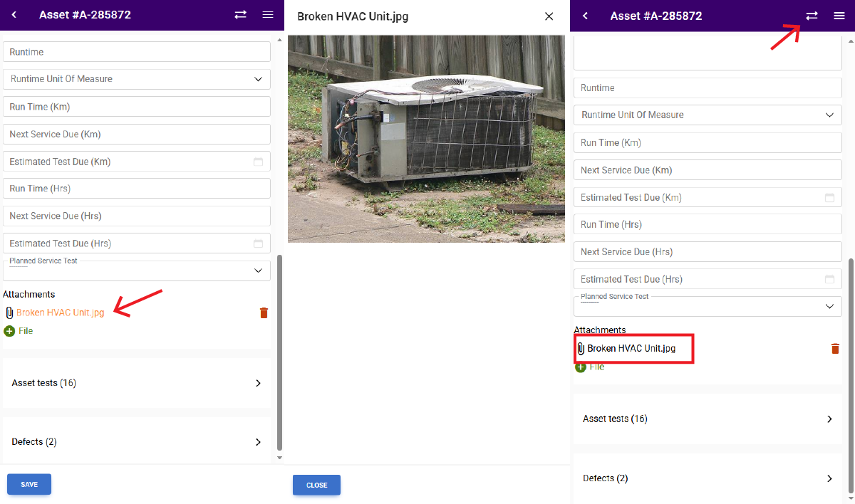Click Estimated Test Due (Km) field in right panel
The height and width of the screenshot is (504, 855).
(x=708, y=197)
